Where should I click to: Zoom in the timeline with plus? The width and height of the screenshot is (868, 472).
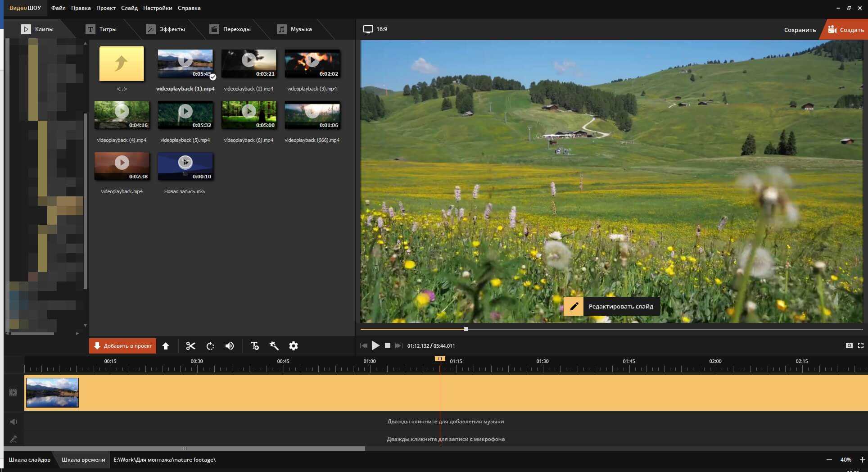point(863,460)
